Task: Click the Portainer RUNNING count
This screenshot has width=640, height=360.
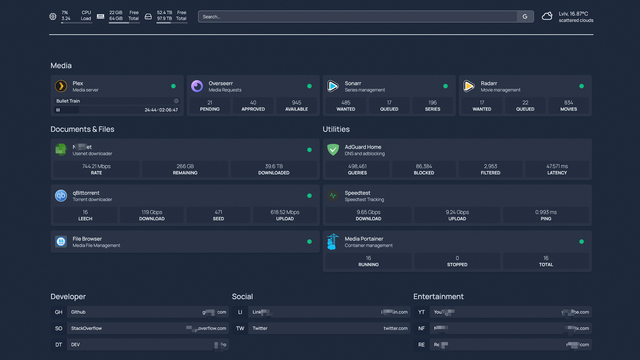Action: pyautogui.click(x=368, y=261)
